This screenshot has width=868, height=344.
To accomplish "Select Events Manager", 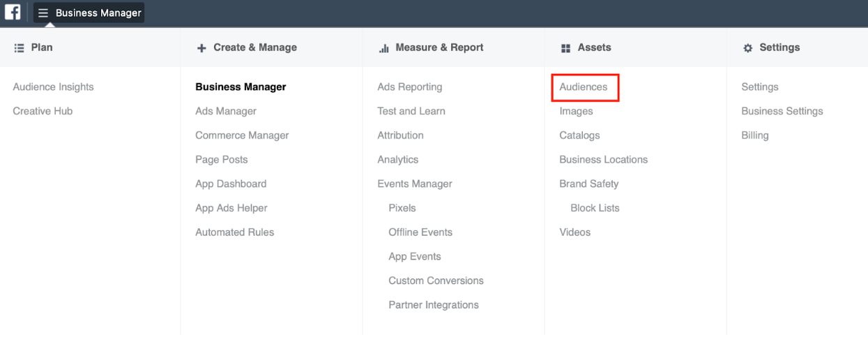I will point(415,184).
